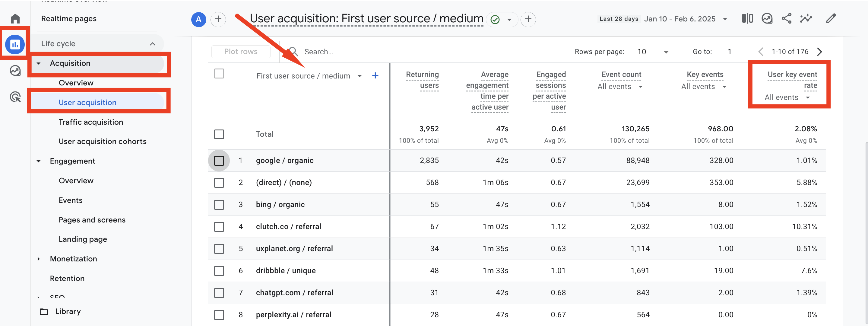Check the dribbble / unique row

pos(219,271)
